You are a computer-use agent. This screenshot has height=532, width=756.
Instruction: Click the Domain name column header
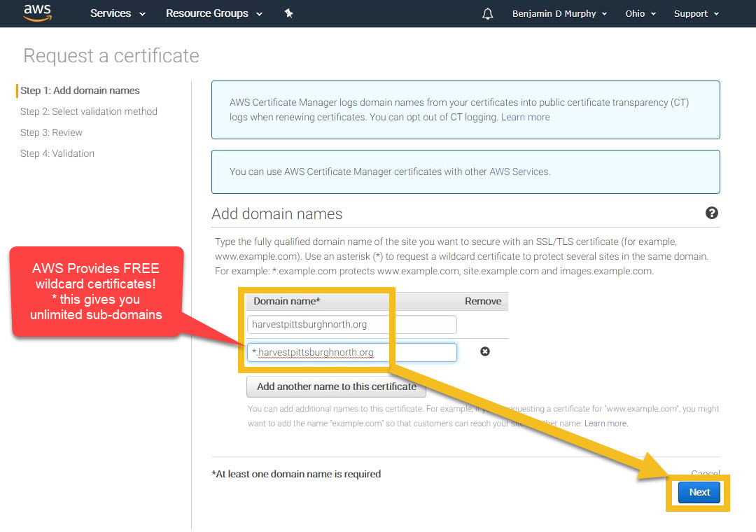tap(287, 301)
